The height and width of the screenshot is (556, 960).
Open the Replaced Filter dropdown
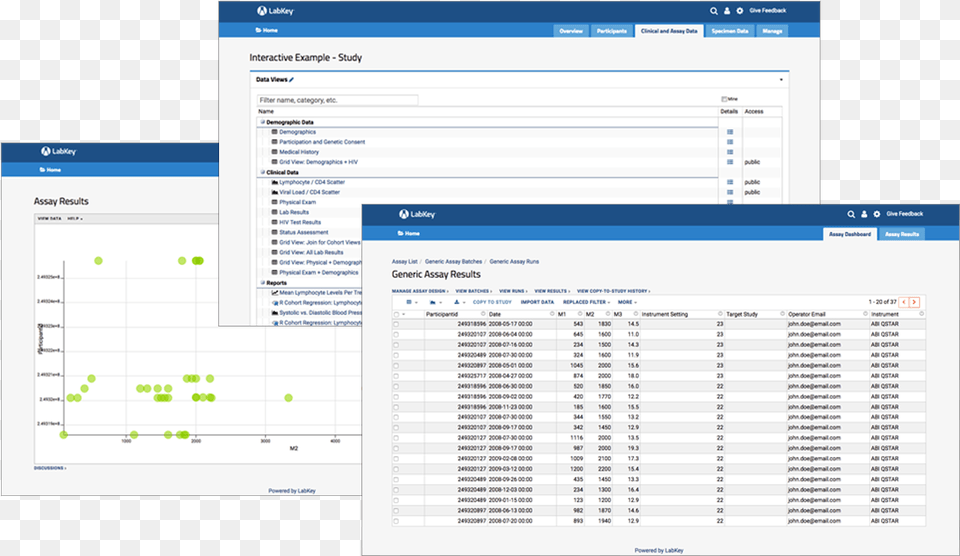tap(587, 301)
